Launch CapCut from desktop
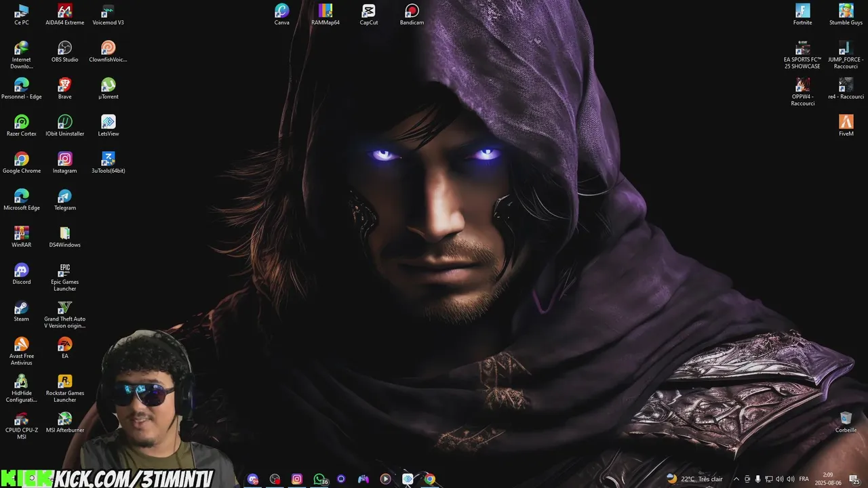Viewport: 868px width, 488px height. [x=369, y=14]
